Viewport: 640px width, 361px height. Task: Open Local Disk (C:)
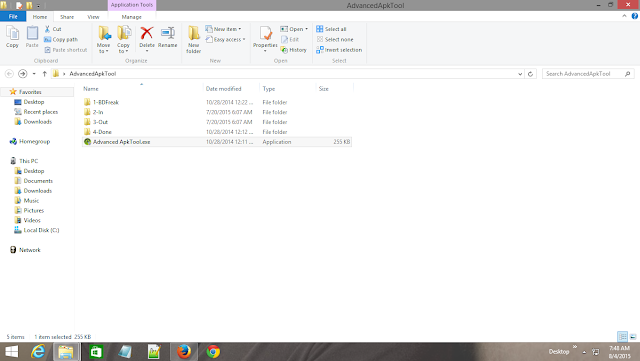click(41, 230)
